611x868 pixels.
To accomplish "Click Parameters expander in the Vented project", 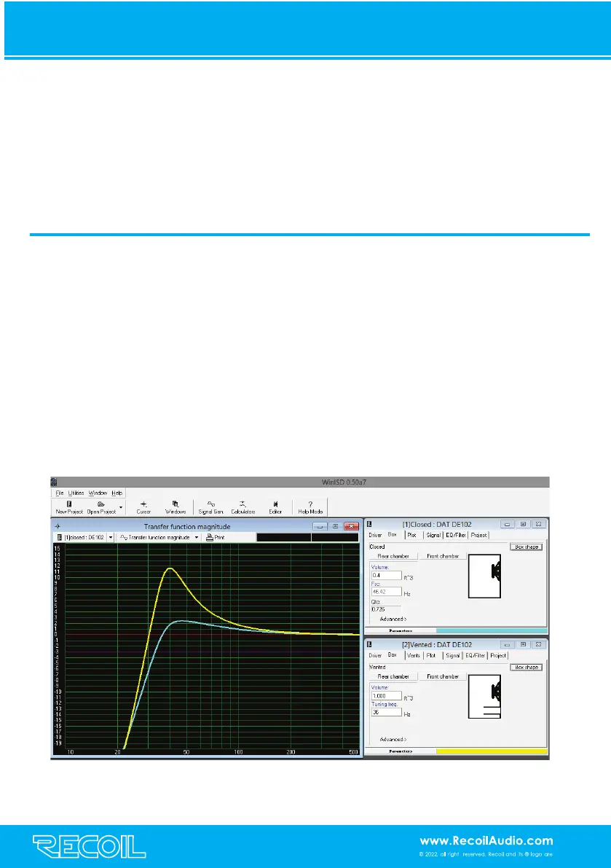I will (x=401, y=751).
